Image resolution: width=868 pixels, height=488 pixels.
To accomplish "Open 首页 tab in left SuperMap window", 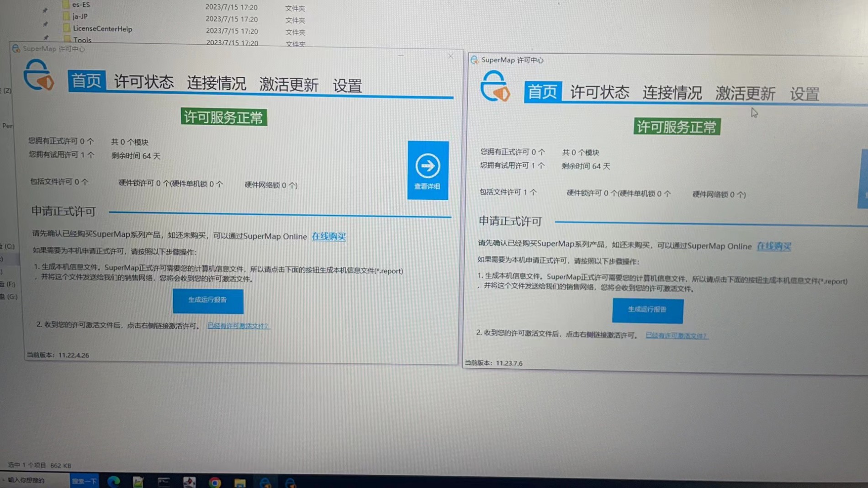I will [86, 81].
